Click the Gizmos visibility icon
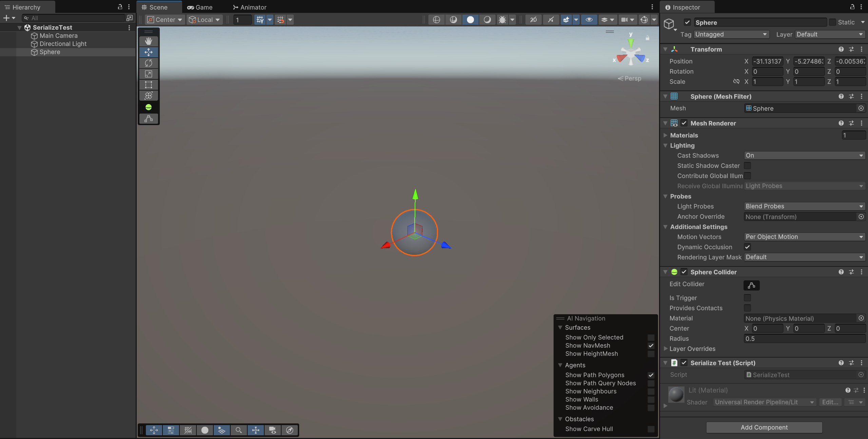This screenshot has width=868, height=439. coord(644,20)
